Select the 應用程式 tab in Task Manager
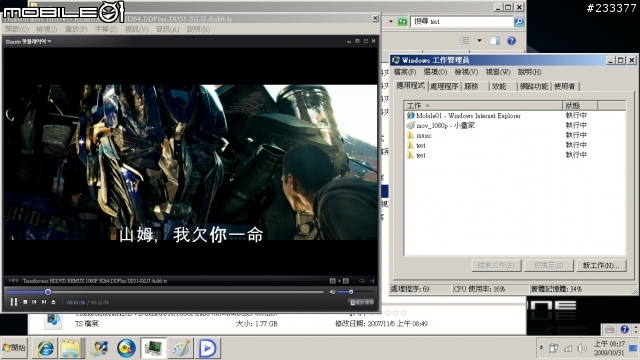Screen dimensions: 640x360 click(411, 85)
